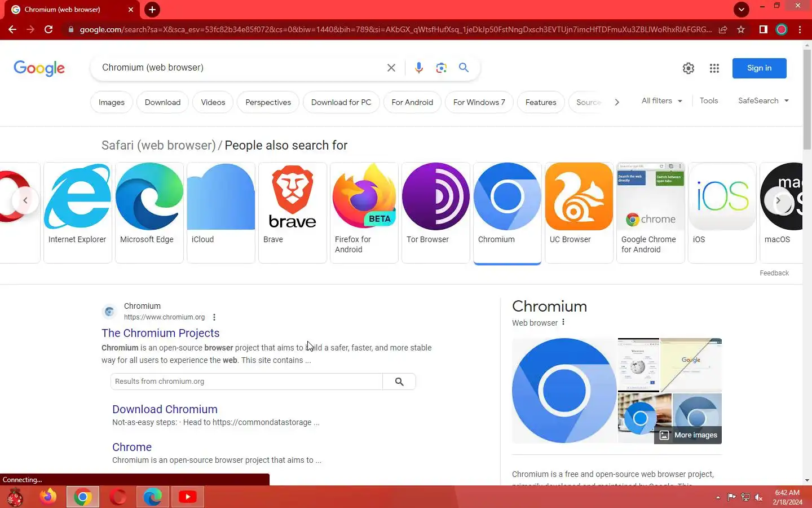Screen dimensions: 812x508
Task: Open knowledge panel more options dots
Action: (x=563, y=322)
